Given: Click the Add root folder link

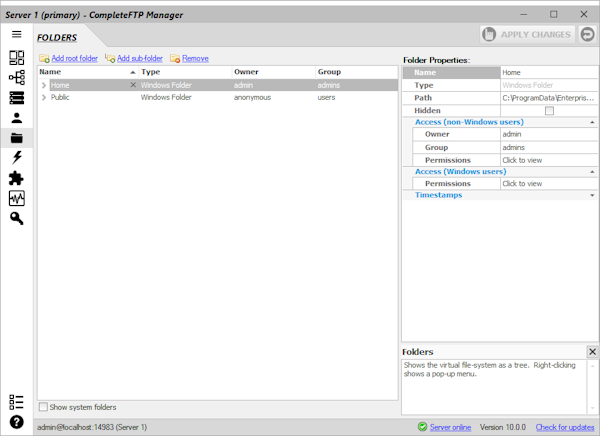Looking at the screenshot, I should click(x=74, y=59).
